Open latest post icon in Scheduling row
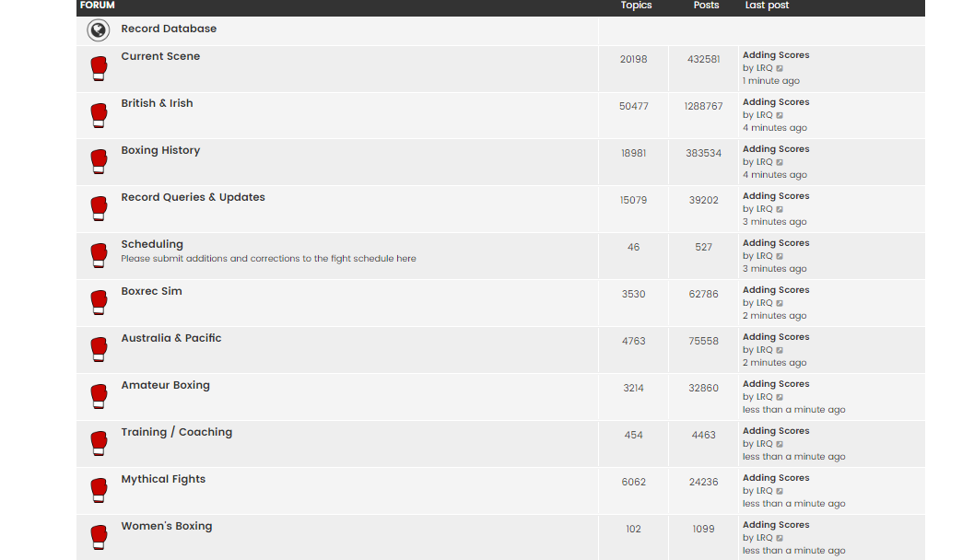 pos(780,256)
